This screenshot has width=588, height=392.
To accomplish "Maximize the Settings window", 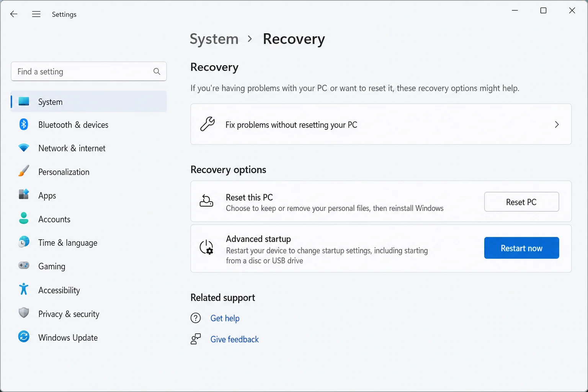I will coord(543,10).
